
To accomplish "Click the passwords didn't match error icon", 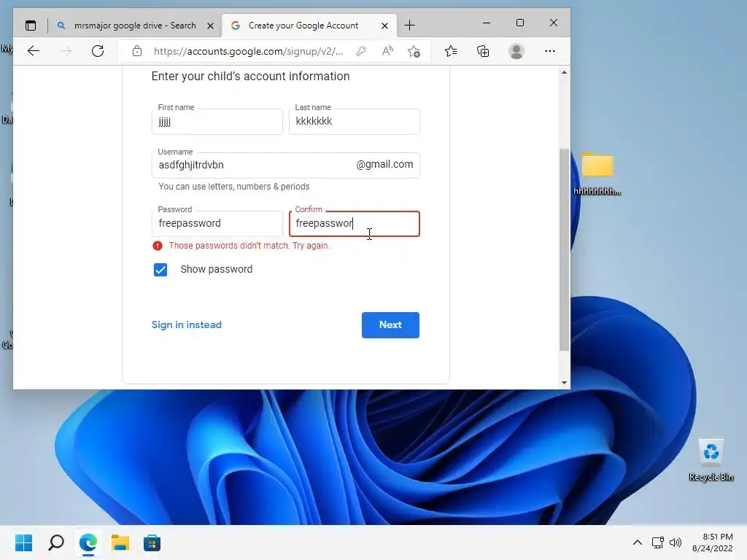I will tap(158, 246).
